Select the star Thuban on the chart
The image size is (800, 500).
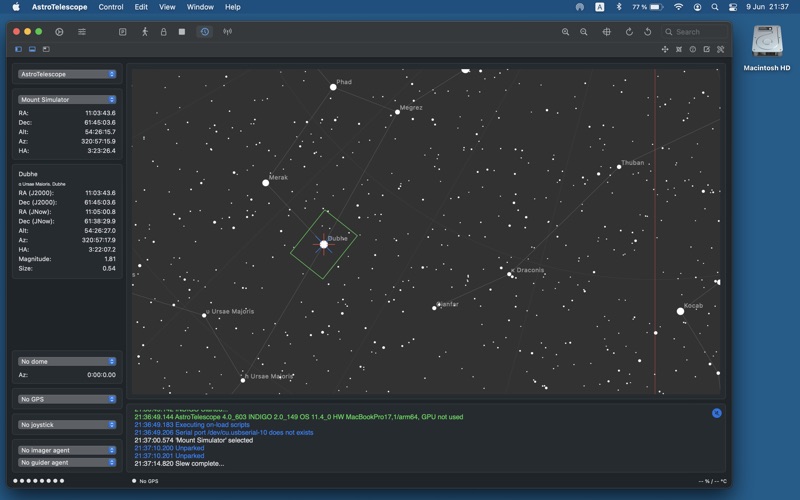tap(618, 167)
